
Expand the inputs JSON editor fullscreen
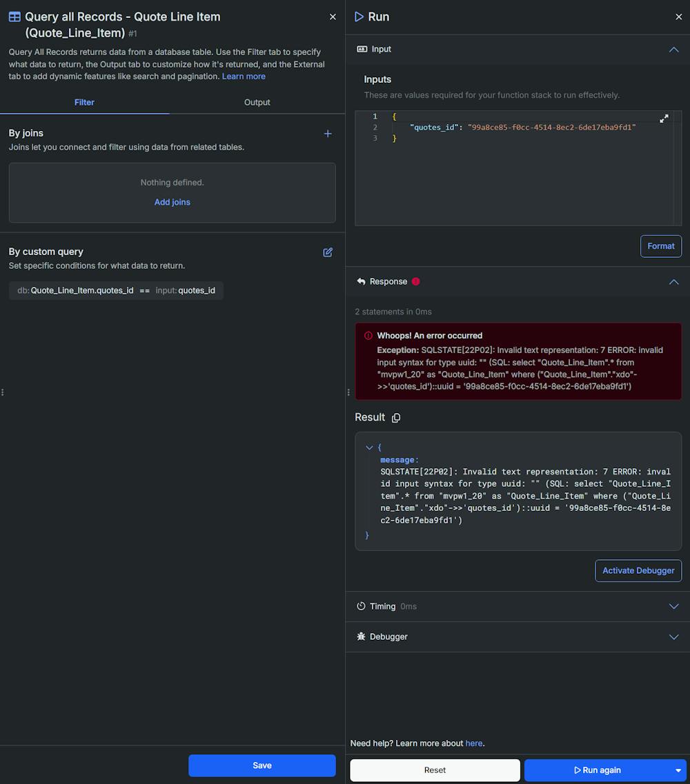point(664,119)
